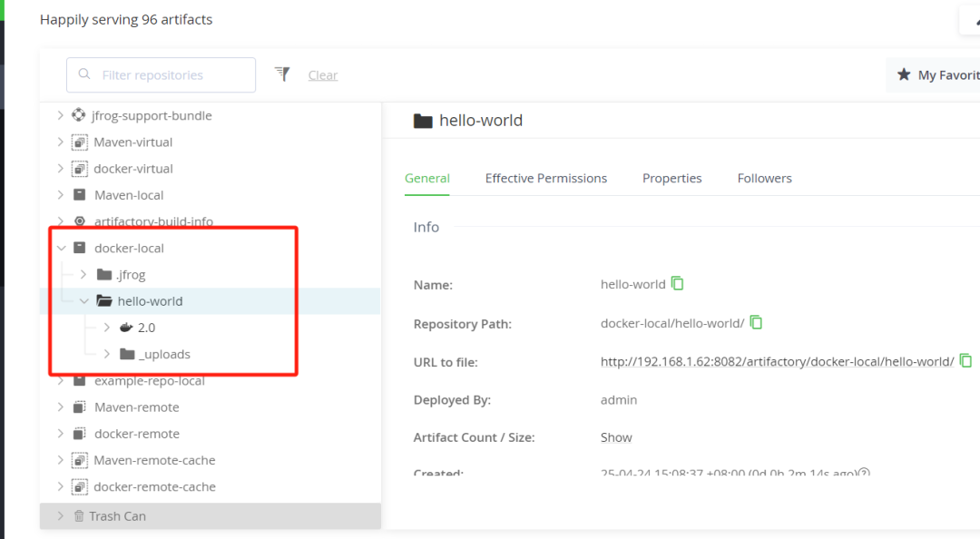Expand the 2.0 docker tag
980x539 pixels.
pyautogui.click(x=106, y=327)
